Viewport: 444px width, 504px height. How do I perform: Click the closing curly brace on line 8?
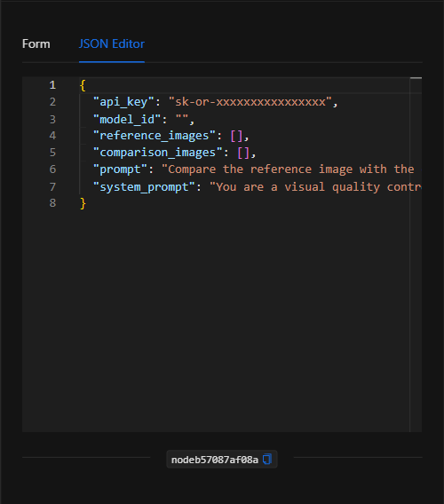[83, 203]
